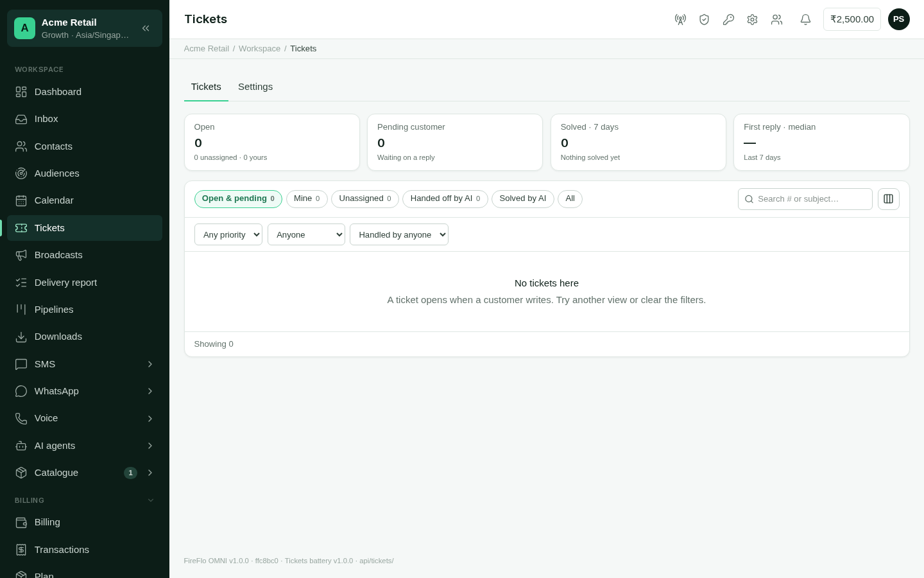
Task: Select the All filter chip
Action: pyautogui.click(x=570, y=199)
